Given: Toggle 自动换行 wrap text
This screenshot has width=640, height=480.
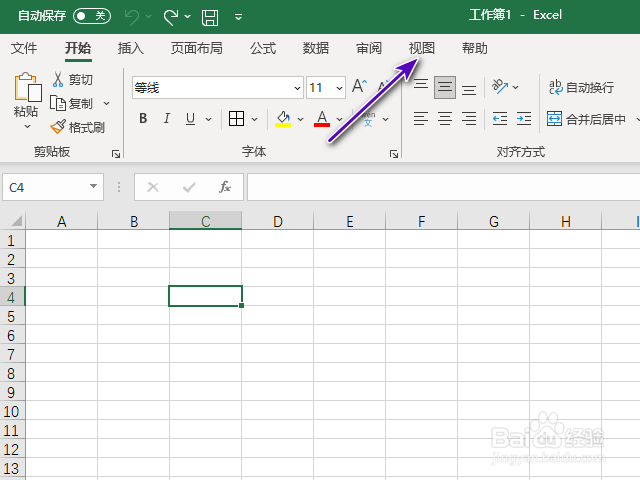Looking at the screenshot, I should tap(581, 87).
